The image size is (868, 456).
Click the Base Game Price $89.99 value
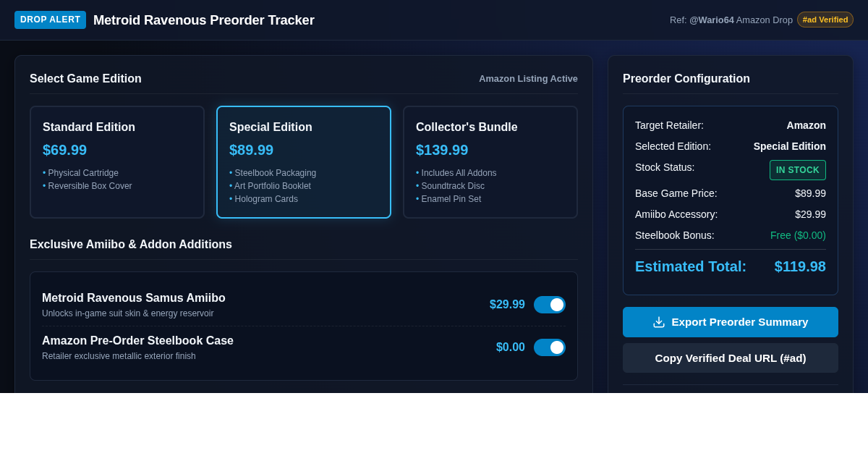coord(810,193)
